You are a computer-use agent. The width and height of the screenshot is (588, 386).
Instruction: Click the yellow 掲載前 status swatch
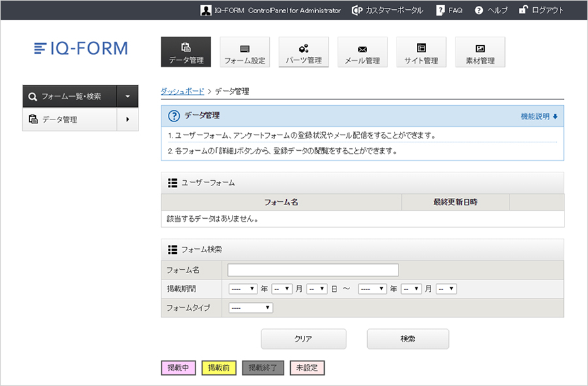[218, 368]
